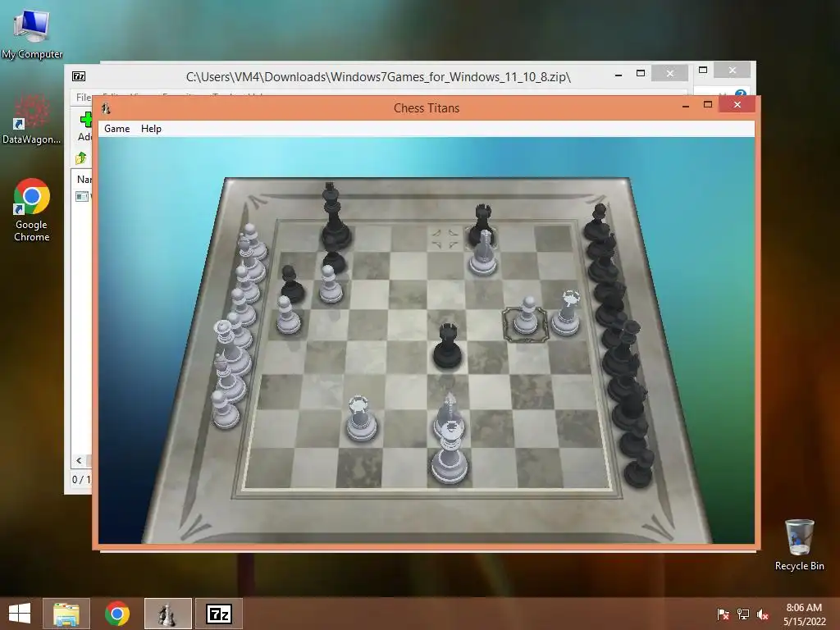Screen dimensions: 840x630
Task: Maximize the 7-Zip archive window
Action: click(x=640, y=73)
